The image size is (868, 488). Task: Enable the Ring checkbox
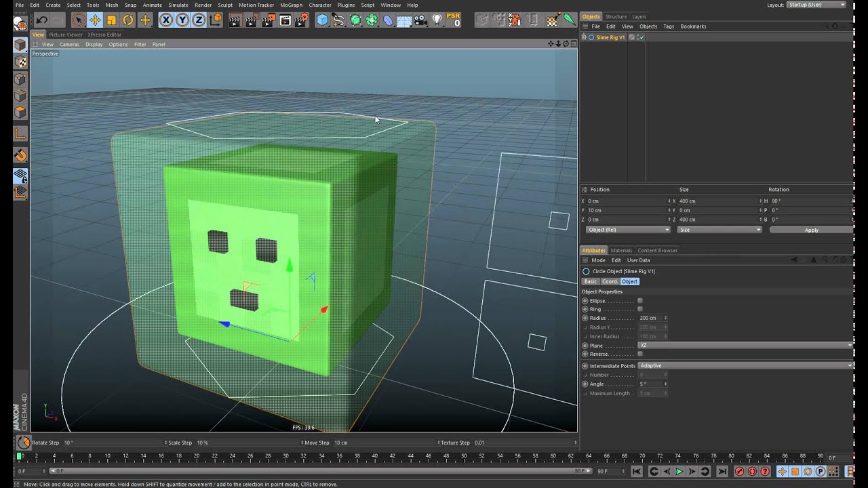click(640, 309)
